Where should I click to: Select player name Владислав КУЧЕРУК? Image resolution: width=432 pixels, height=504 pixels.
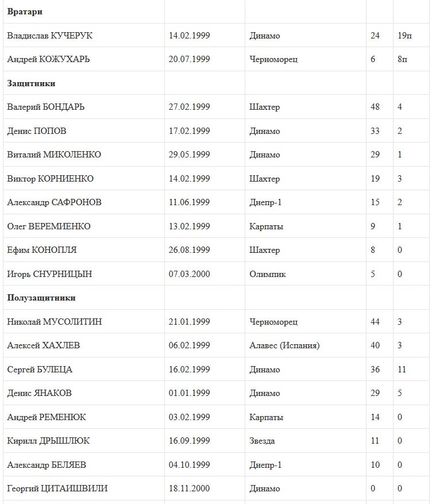[x=49, y=36]
